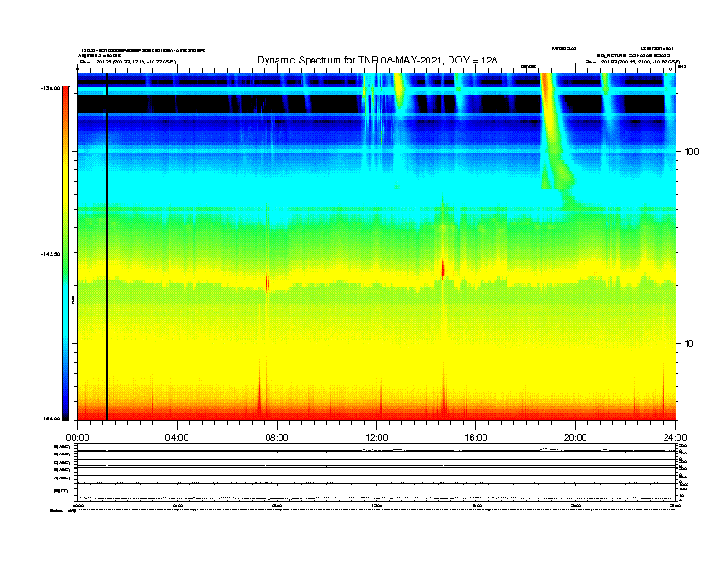Click the "201.92" position text at upper right

pos(607,62)
